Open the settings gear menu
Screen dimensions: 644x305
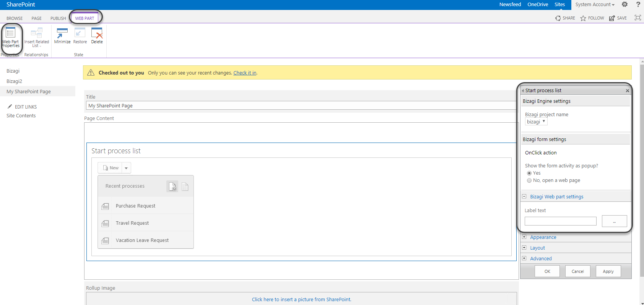pyautogui.click(x=624, y=5)
